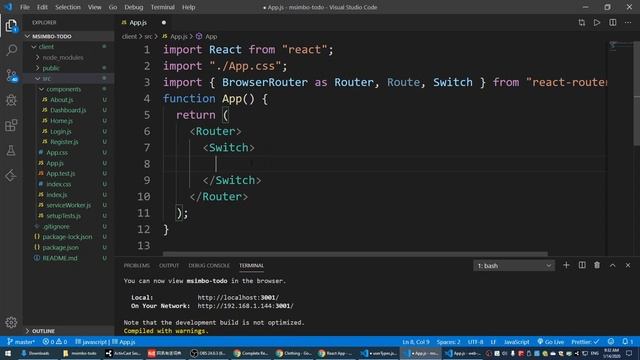Add a new terminal with plus icon
The height and width of the screenshot is (360, 640).
(x=566, y=265)
